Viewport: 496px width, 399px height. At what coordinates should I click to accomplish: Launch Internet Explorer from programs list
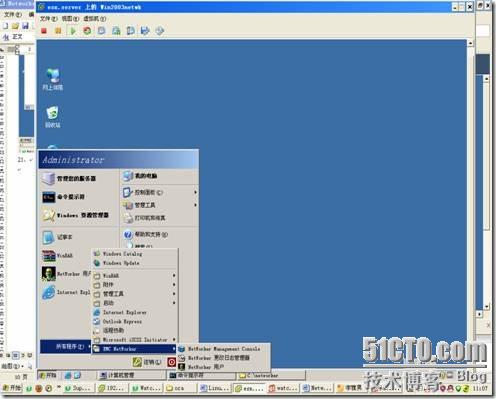pos(135,312)
